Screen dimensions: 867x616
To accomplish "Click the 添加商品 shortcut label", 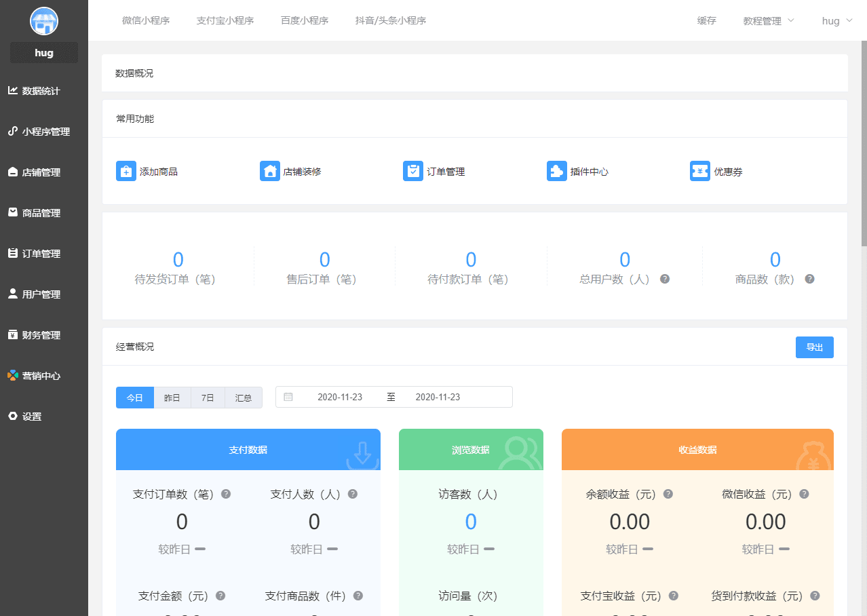I will 159,172.
